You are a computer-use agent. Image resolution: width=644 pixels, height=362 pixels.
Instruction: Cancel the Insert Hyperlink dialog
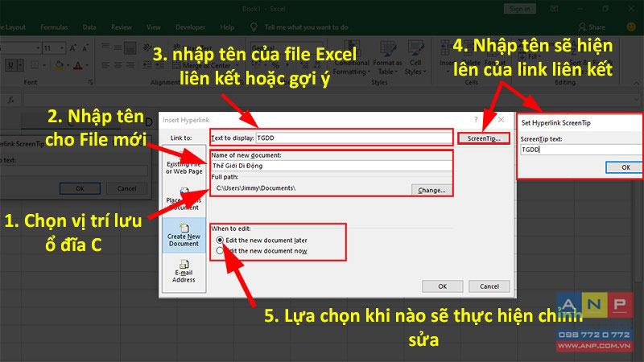pos(489,286)
